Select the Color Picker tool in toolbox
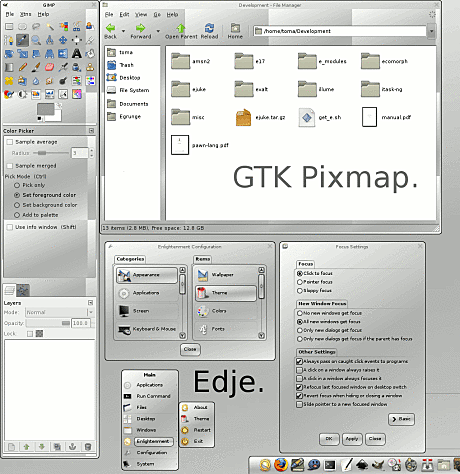Viewport: 460px width, 474px height. pyautogui.click(x=22, y=40)
